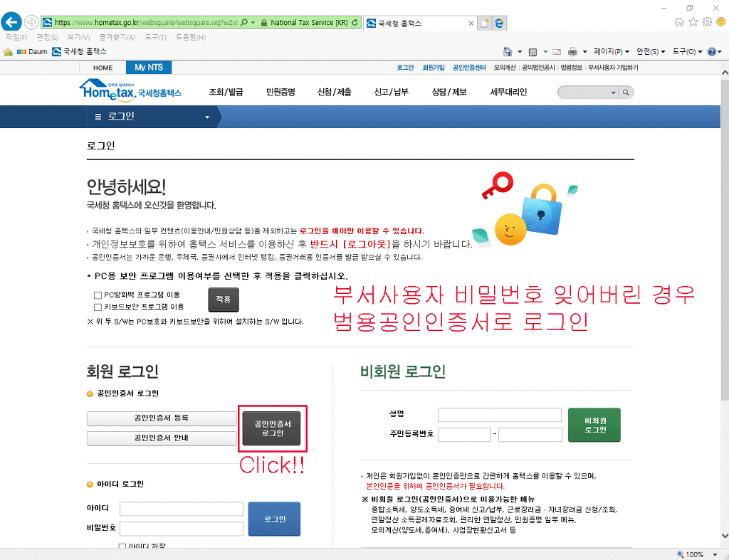Select the My NTS tab

(x=149, y=68)
